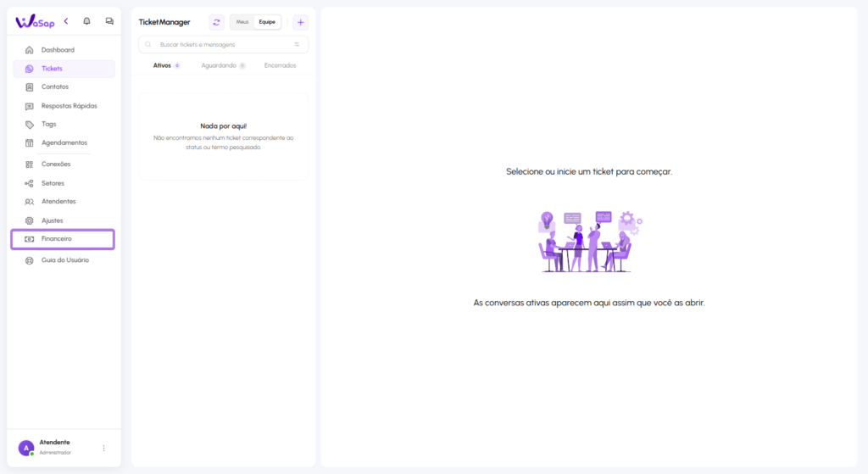
Task: Select the Encerrados tab
Action: click(x=280, y=65)
